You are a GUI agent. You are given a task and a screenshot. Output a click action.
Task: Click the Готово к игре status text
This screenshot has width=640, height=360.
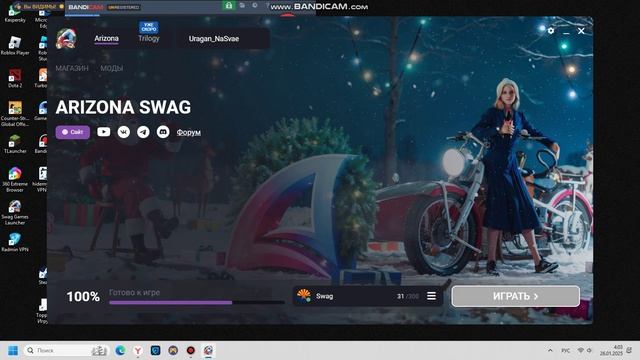[134, 292]
